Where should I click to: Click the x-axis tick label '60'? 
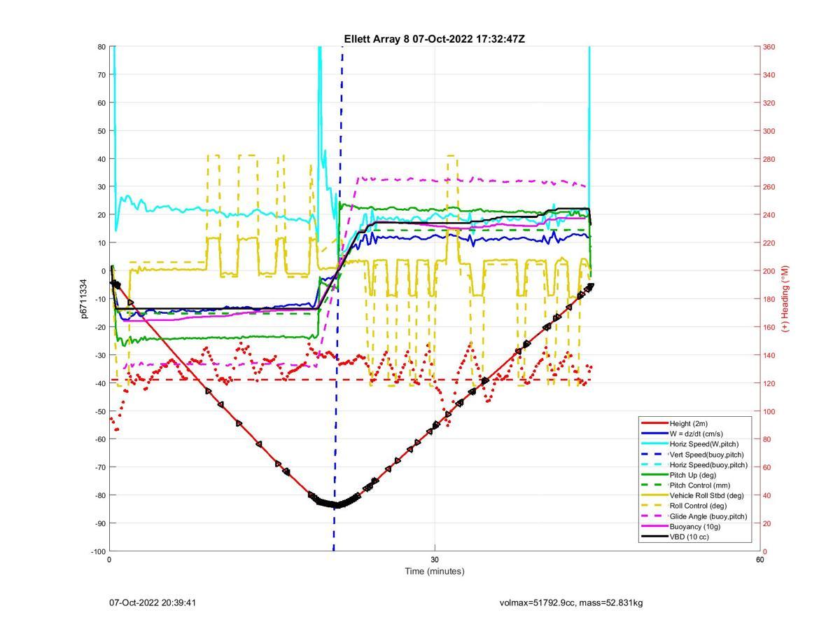click(759, 560)
